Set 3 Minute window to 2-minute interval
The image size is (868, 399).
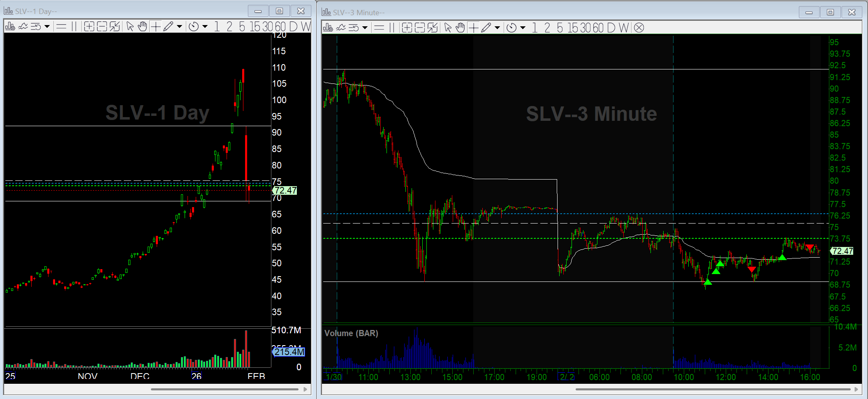click(547, 28)
